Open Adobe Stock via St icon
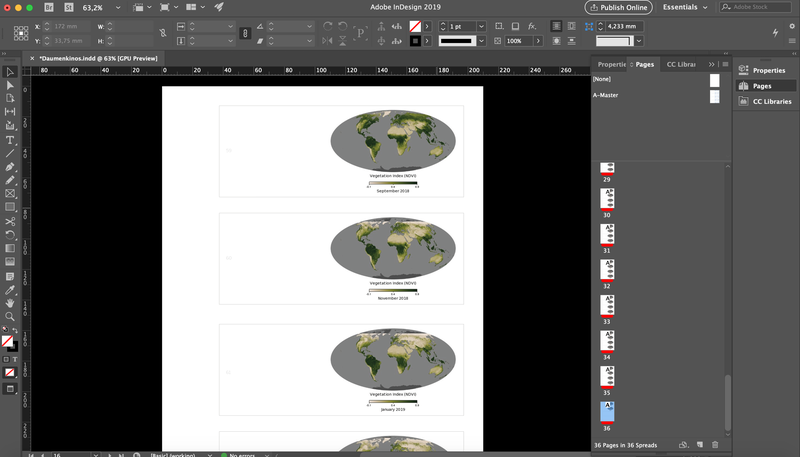800x457 pixels. click(x=68, y=7)
